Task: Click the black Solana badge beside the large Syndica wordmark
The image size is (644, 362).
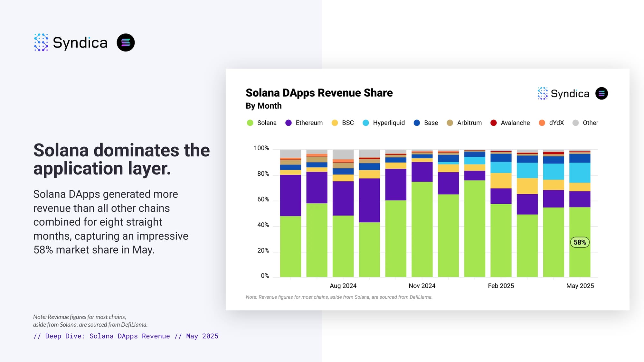Action: coord(126,42)
